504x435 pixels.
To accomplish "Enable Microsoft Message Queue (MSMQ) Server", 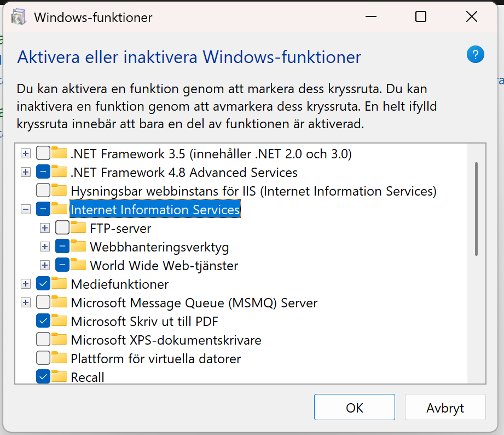I will (x=42, y=302).
